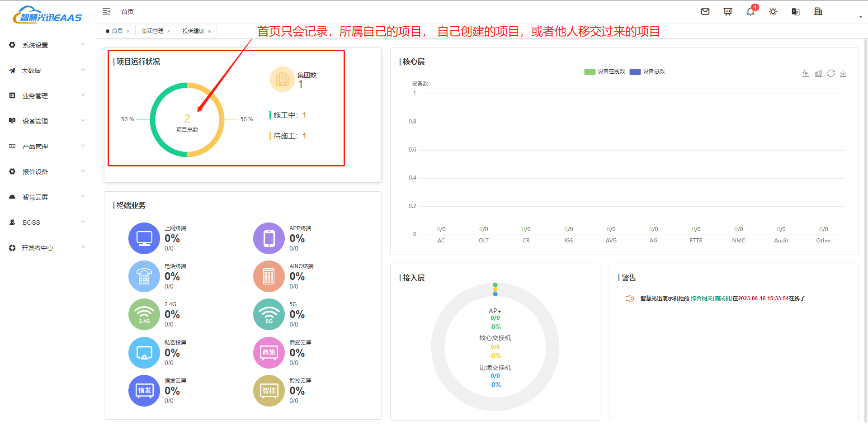The width and height of the screenshot is (868, 426).
Task: Switch core layer chart to line view
Action: (806, 73)
